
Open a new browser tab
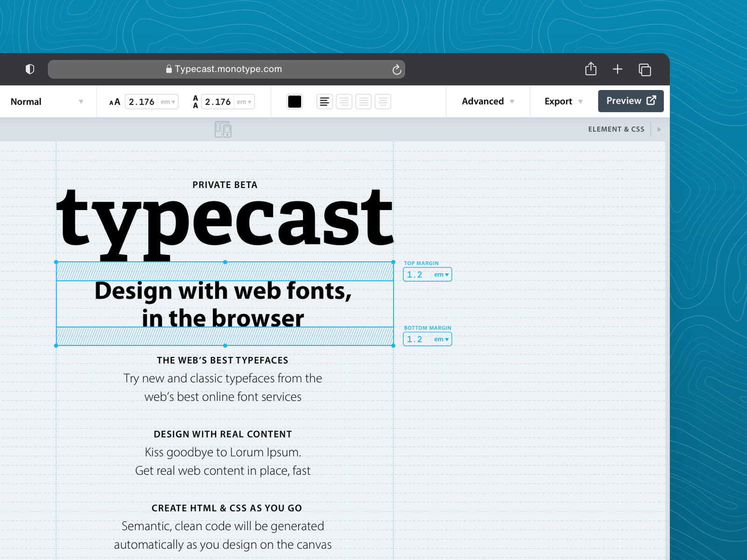617,70
